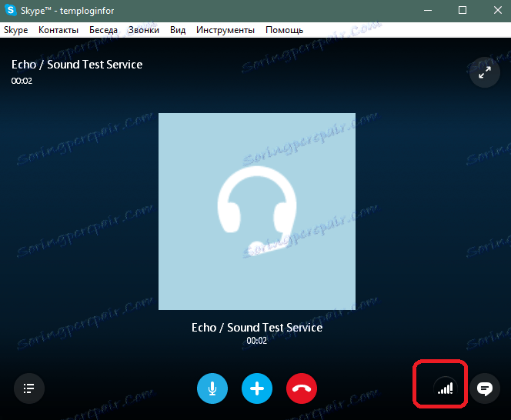This screenshot has width=511, height=420.
Task: Mute the microphone during the call
Action: point(212,388)
